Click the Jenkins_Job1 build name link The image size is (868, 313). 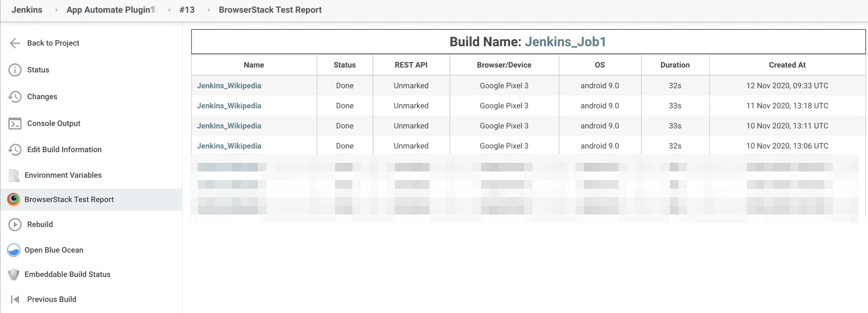point(565,42)
